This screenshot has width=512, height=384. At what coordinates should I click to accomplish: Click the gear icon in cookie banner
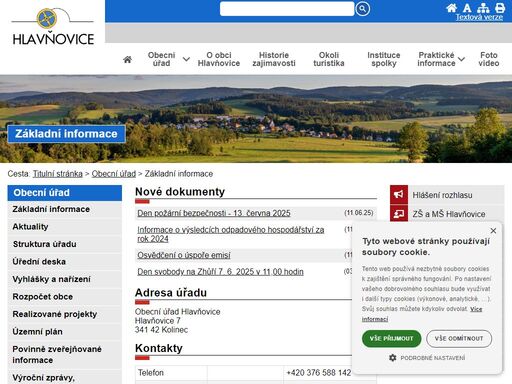393,358
